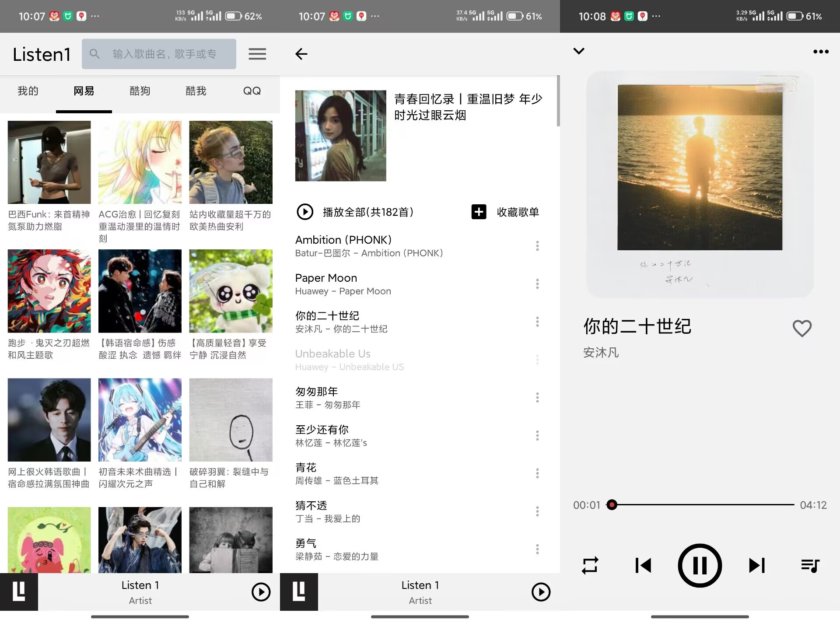Collapse the now playing screen via chevron
The width and height of the screenshot is (840, 623).
pyautogui.click(x=579, y=51)
